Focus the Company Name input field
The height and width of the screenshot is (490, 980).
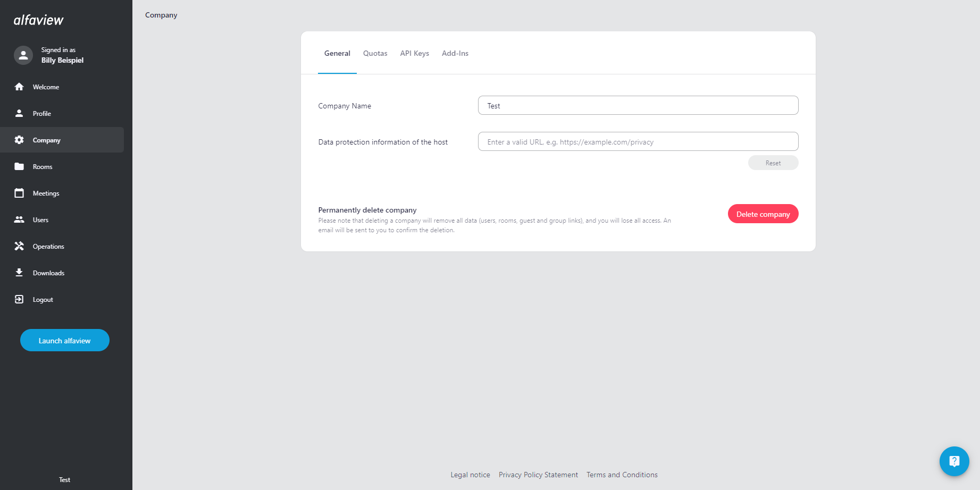[638, 105]
